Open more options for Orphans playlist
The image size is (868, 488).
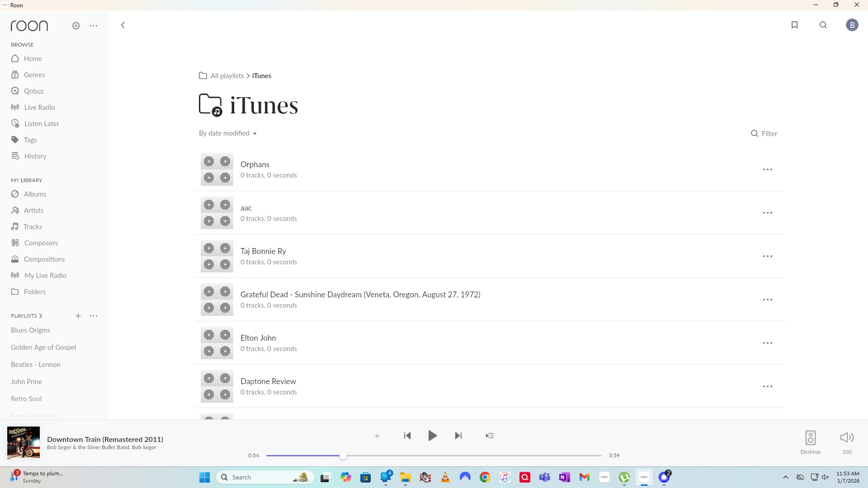[767, 169]
